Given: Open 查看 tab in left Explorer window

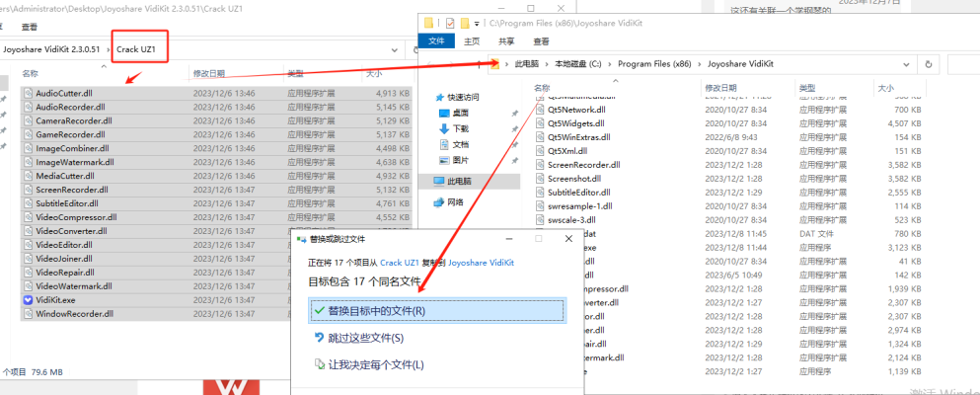Looking at the screenshot, I should pos(30,27).
